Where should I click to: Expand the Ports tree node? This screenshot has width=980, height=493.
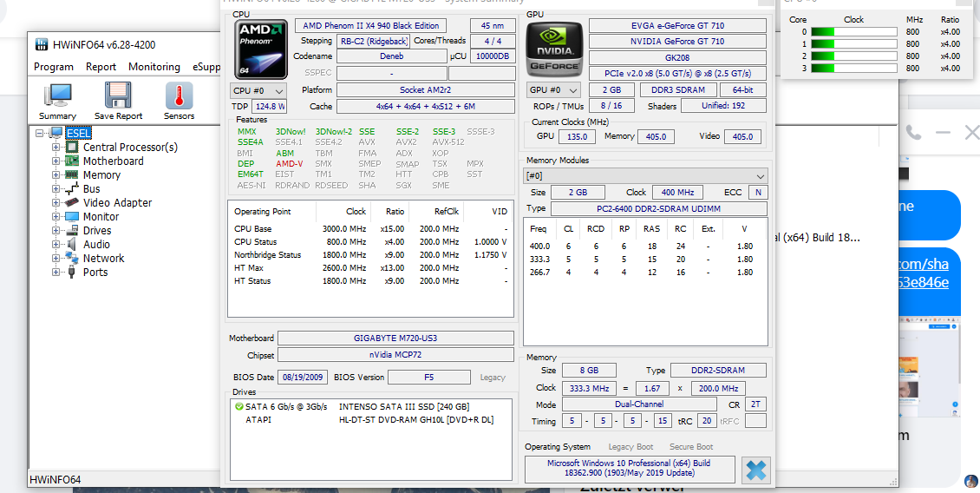point(56,273)
